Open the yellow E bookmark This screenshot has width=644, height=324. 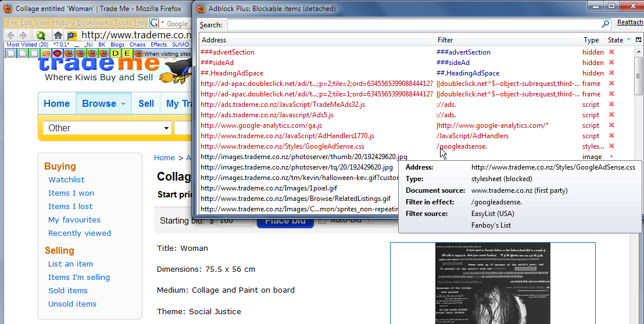pos(127,53)
